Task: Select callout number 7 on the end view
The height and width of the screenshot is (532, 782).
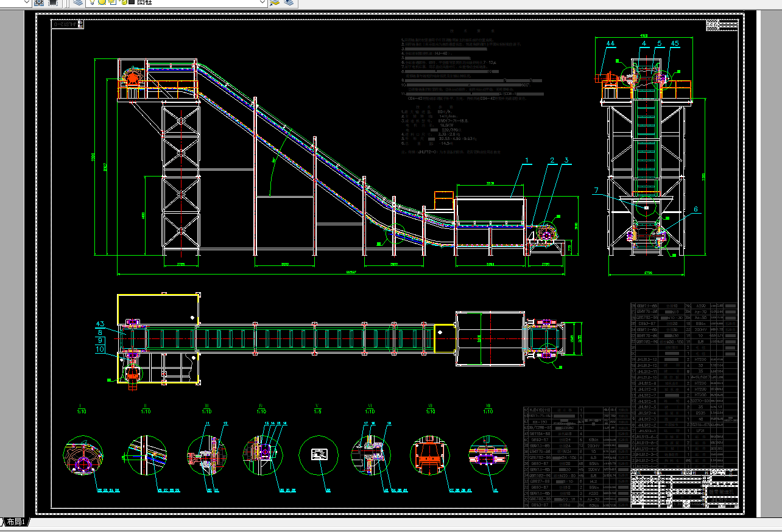Action: click(x=596, y=191)
